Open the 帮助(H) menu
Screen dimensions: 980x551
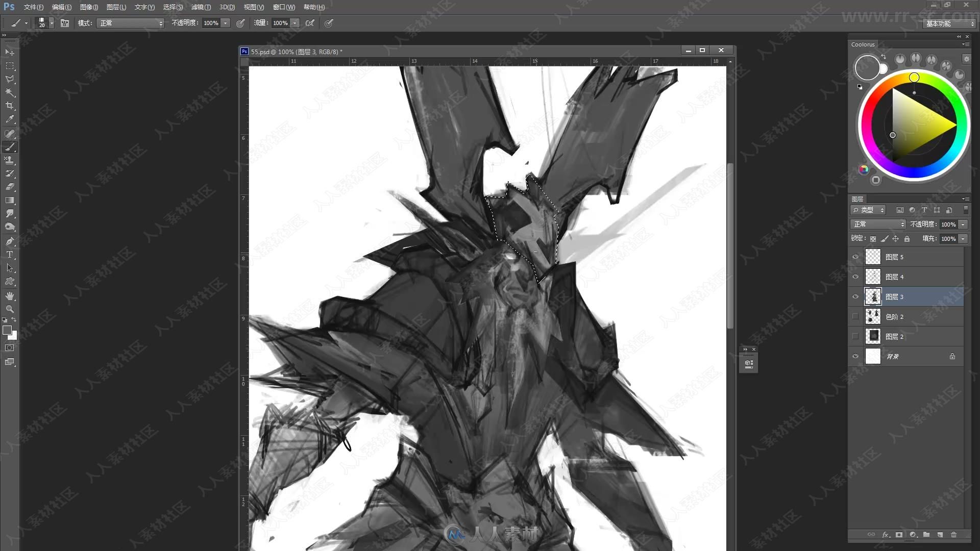pyautogui.click(x=314, y=7)
